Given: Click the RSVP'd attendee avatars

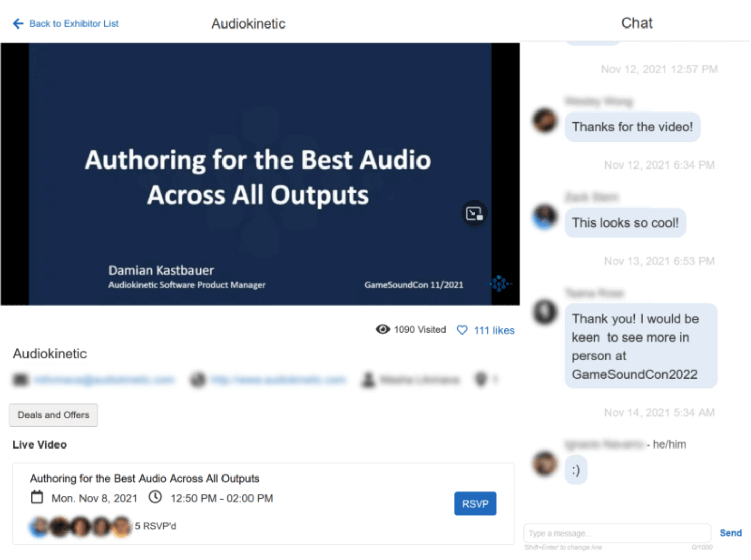Looking at the screenshot, I should (80, 526).
